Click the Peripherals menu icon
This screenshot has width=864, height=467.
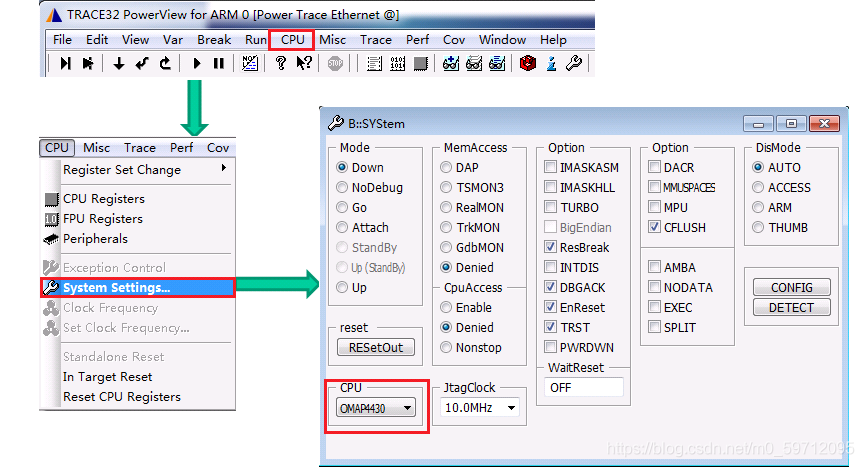click(51, 239)
